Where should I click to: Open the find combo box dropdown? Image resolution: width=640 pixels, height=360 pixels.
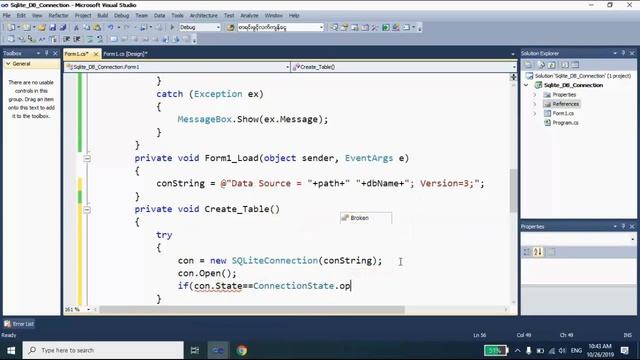click(x=321, y=27)
